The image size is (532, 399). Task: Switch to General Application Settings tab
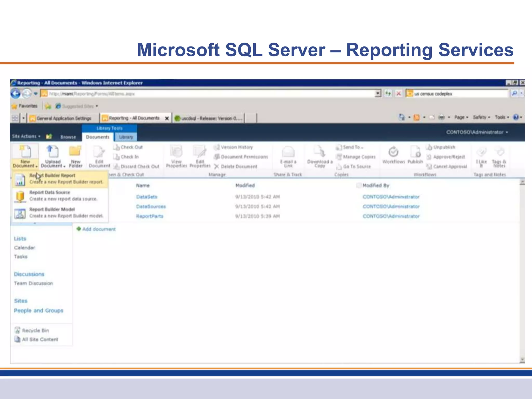[63, 118]
